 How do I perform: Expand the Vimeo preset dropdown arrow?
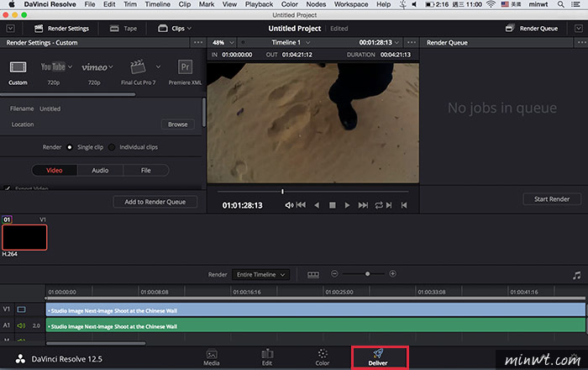pyautogui.click(x=111, y=67)
